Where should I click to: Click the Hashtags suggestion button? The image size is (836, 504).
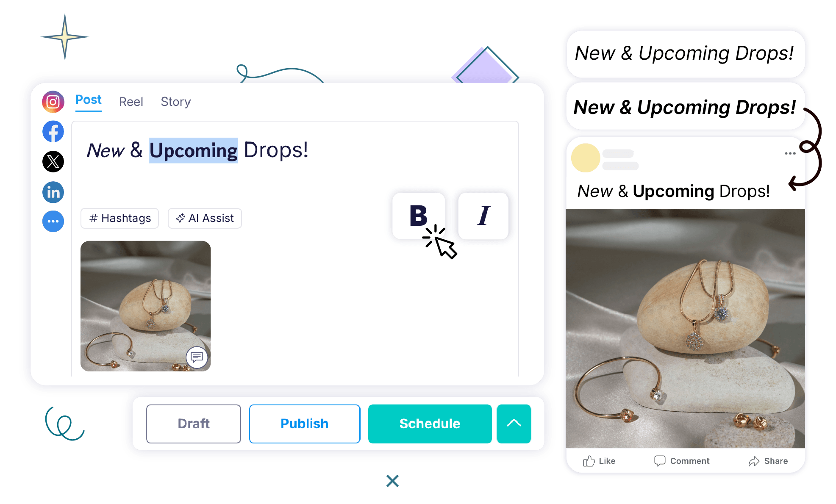pos(119,218)
